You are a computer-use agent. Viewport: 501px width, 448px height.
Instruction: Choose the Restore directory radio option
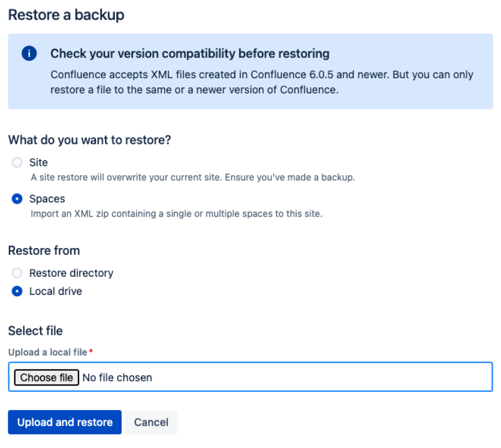17,273
